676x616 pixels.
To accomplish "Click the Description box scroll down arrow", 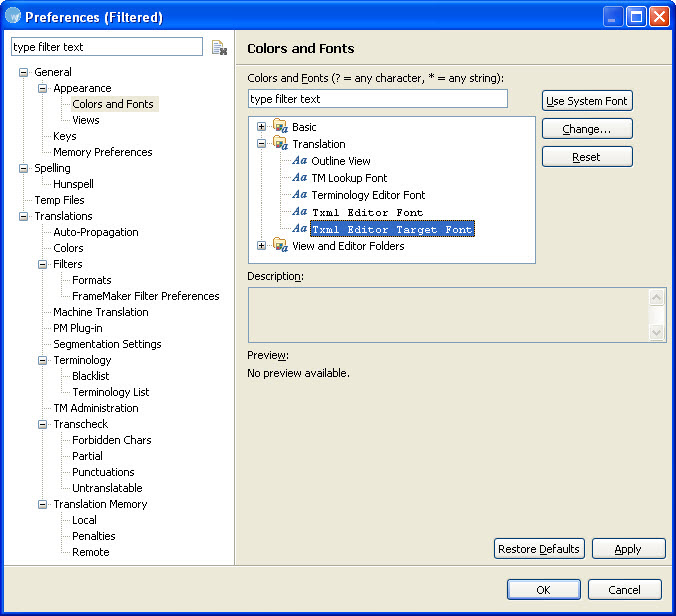I will pyautogui.click(x=657, y=333).
